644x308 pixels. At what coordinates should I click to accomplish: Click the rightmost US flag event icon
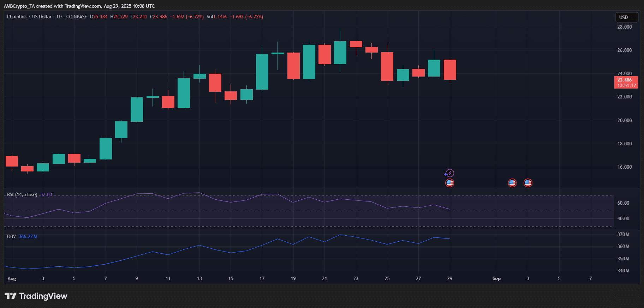tap(528, 183)
